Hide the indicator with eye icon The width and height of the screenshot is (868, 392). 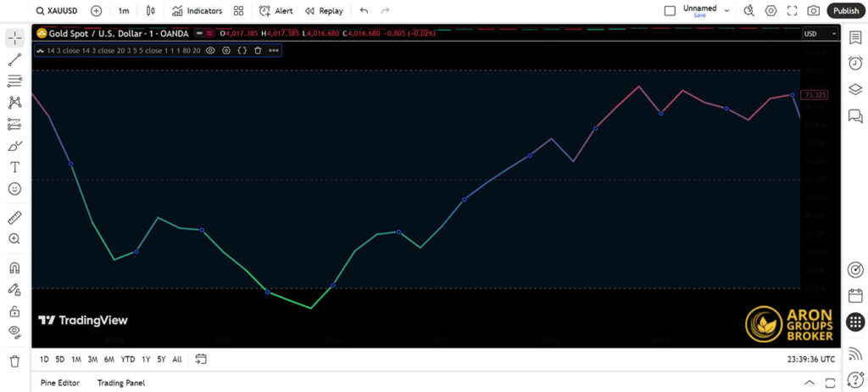click(211, 51)
